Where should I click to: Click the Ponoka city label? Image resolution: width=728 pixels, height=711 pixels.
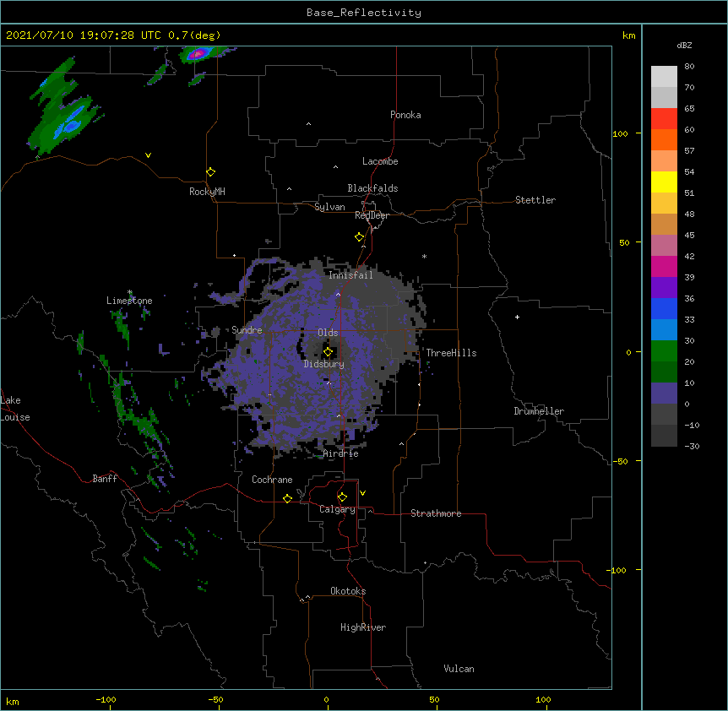(x=405, y=115)
